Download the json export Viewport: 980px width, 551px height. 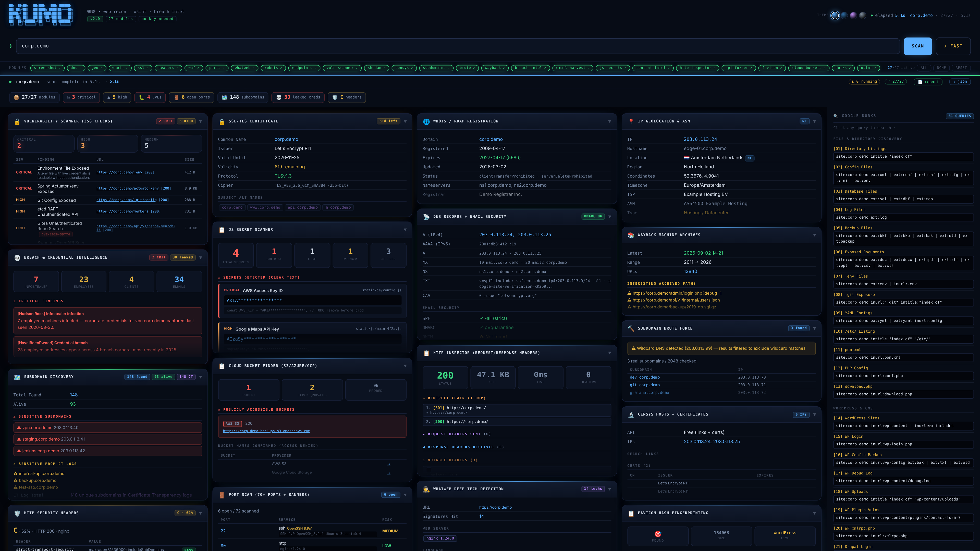click(x=960, y=82)
